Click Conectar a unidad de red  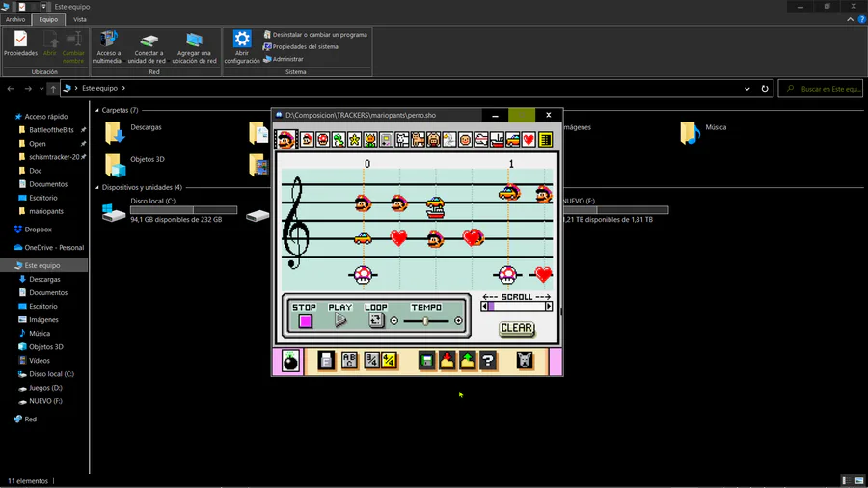pyautogui.click(x=147, y=47)
